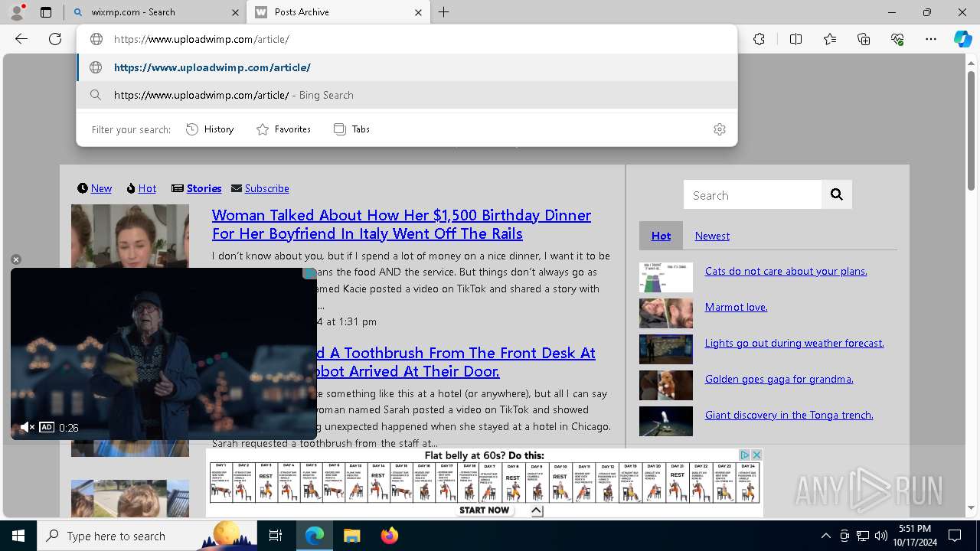Refresh the current page
This screenshot has width=980, height=551.
(55, 39)
